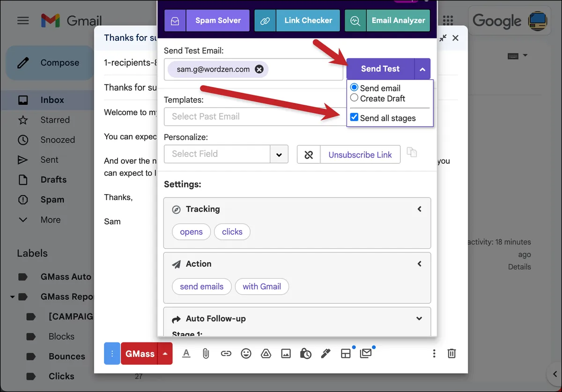562x392 pixels.
Task: Click the Link Checker button
Action: tap(297, 21)
